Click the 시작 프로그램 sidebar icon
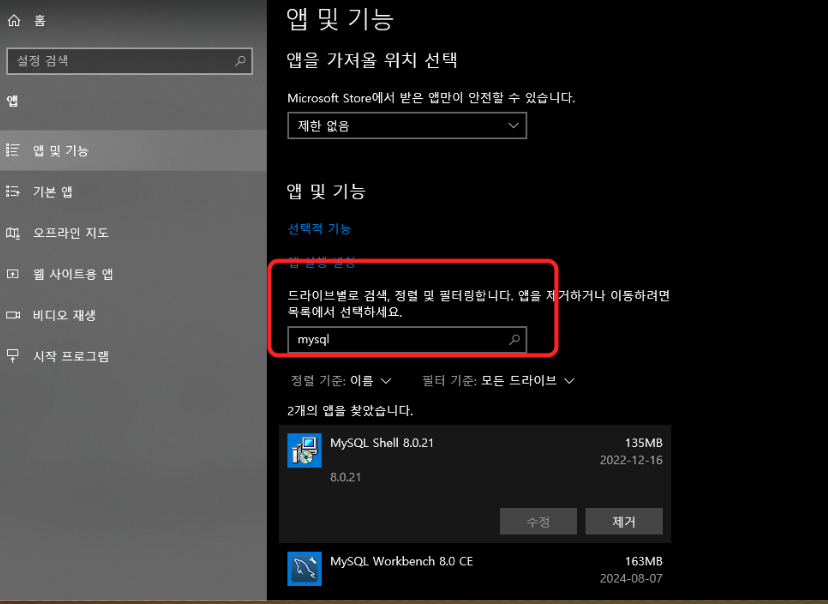Screen dimensions: 828x604 13,355
